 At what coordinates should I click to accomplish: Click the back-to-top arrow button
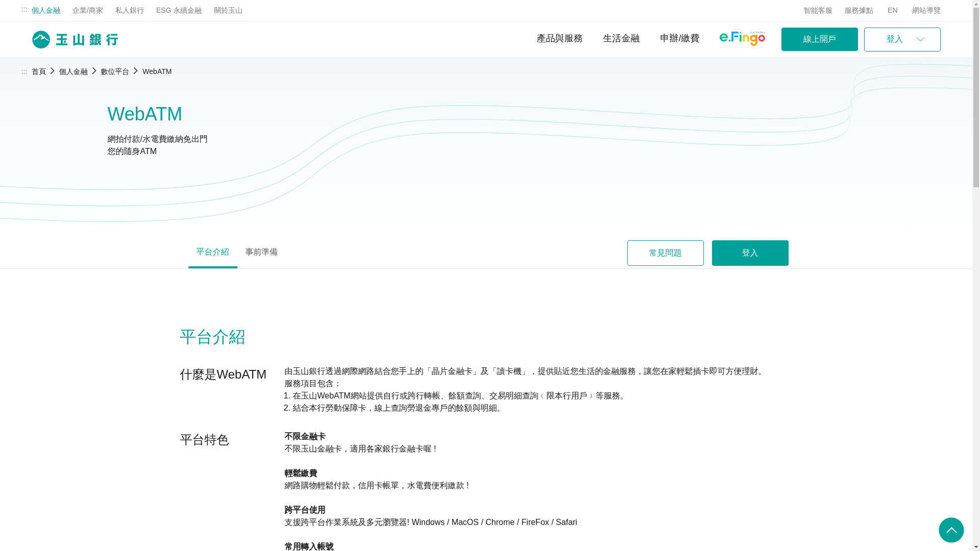[951, 530]
